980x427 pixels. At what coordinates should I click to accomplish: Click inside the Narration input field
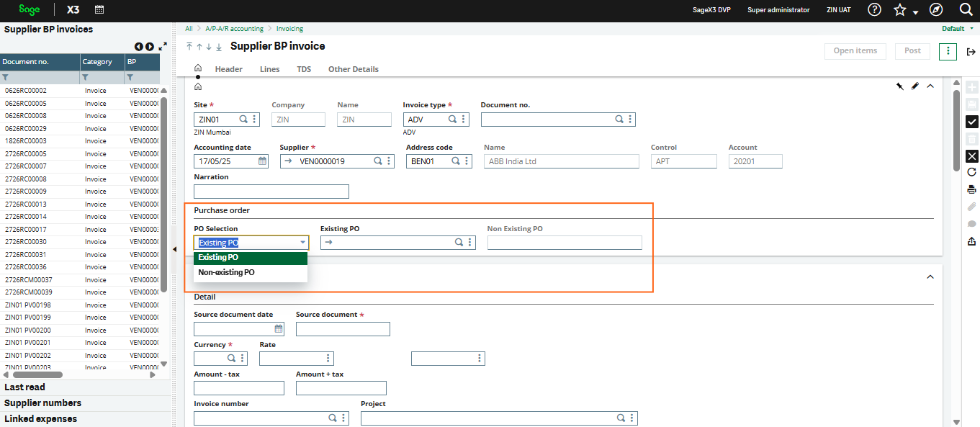click(271, 191)
